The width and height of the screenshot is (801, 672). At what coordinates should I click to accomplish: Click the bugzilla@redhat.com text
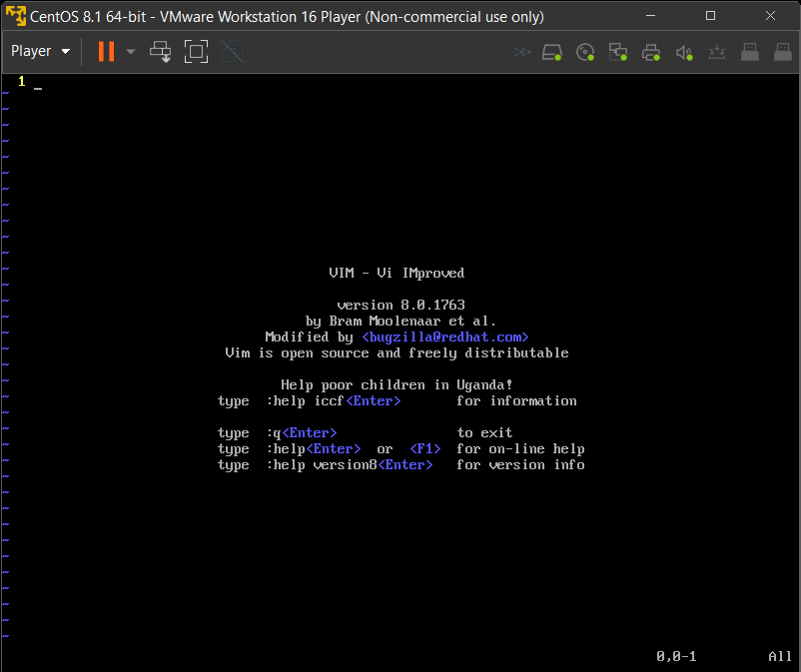click(444, 337)
